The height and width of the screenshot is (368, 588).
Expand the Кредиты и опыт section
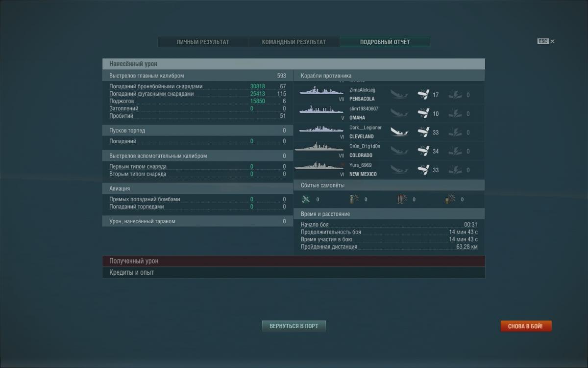(x=294, y=272)
